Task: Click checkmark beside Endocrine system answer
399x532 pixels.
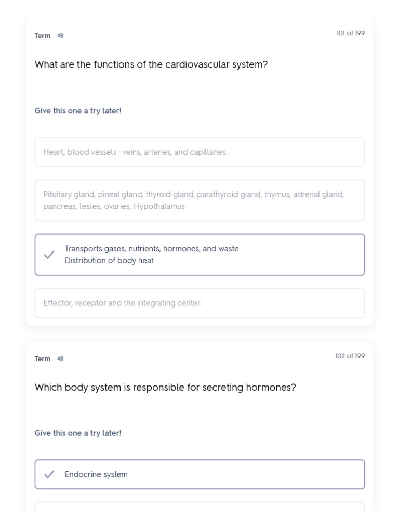Action: [x=49, y=474]
